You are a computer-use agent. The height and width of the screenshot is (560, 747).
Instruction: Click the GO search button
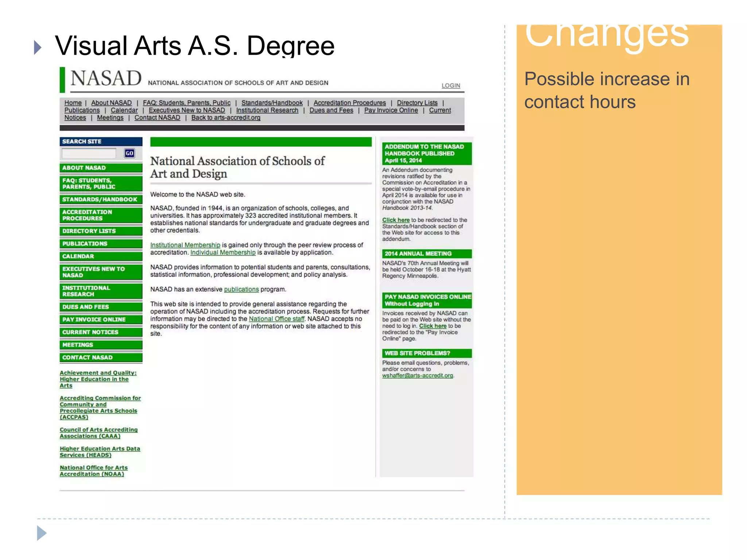129,153
